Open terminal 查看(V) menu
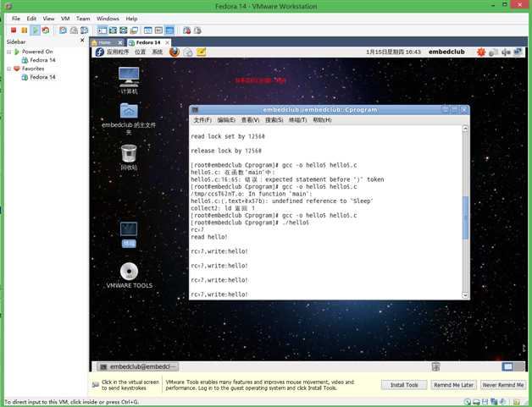 (251, 120)
